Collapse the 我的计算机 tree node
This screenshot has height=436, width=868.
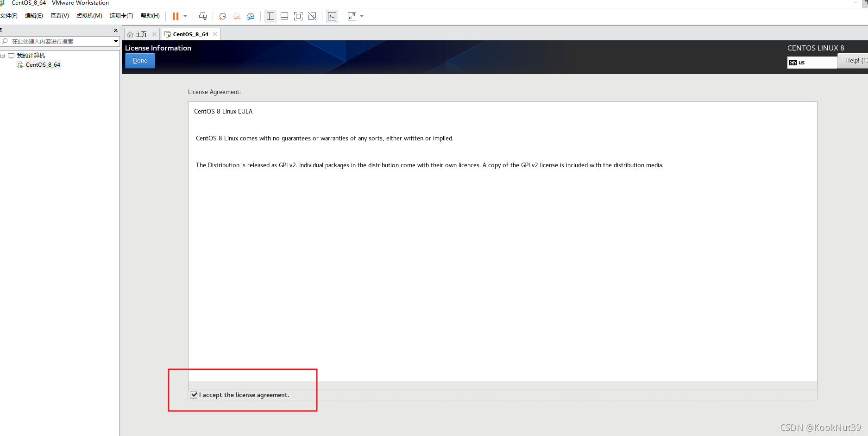tap(3, 56)
